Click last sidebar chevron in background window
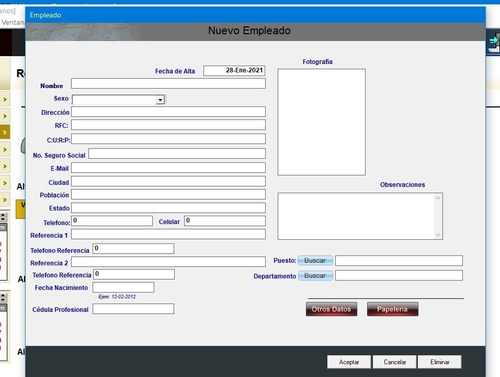The image size is (500, 377). [5, 200]
